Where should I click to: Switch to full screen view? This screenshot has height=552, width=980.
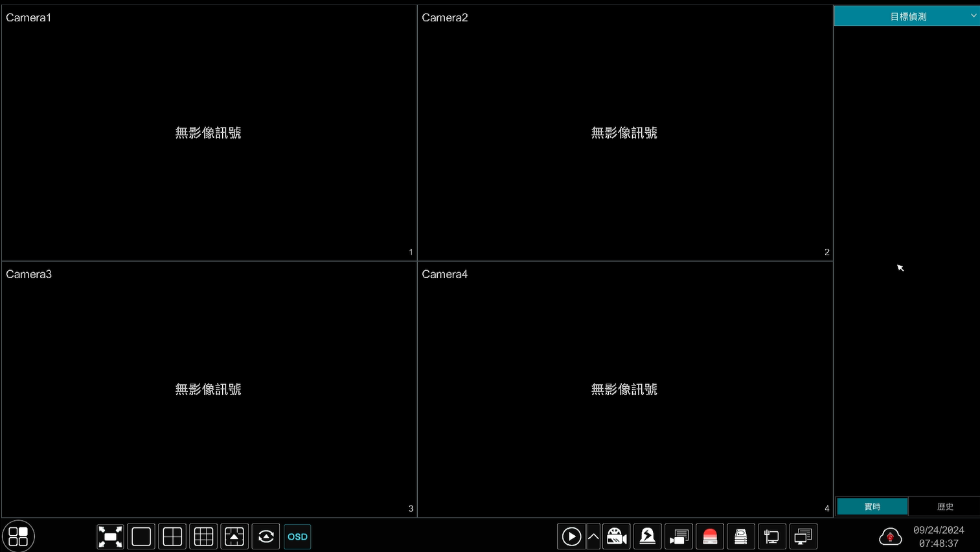click(x=110, y=536)
